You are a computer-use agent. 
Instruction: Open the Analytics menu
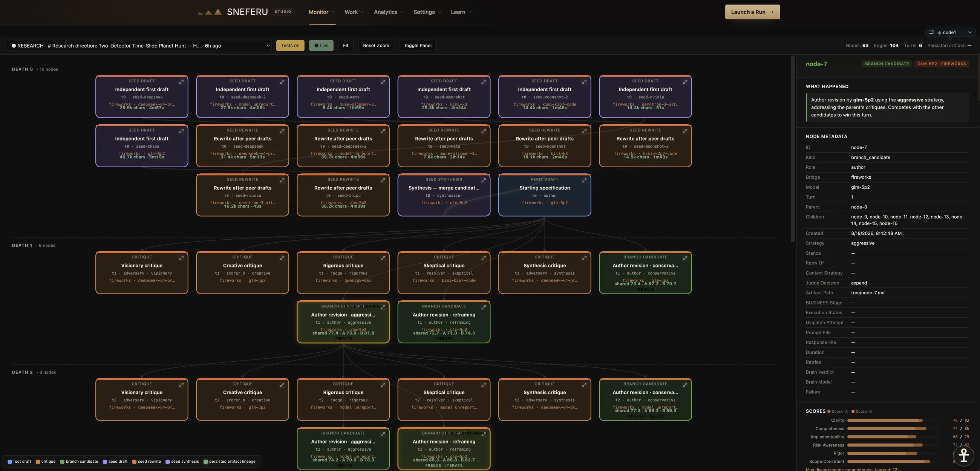[389, 12]
